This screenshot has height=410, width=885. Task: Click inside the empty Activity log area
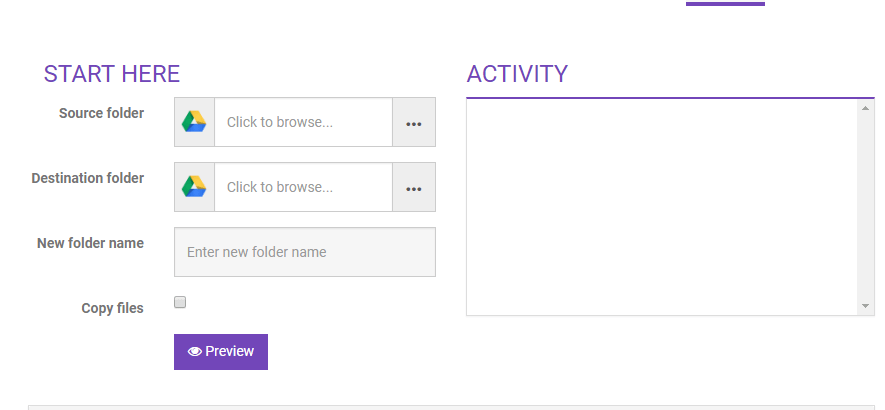coord(662,207)
